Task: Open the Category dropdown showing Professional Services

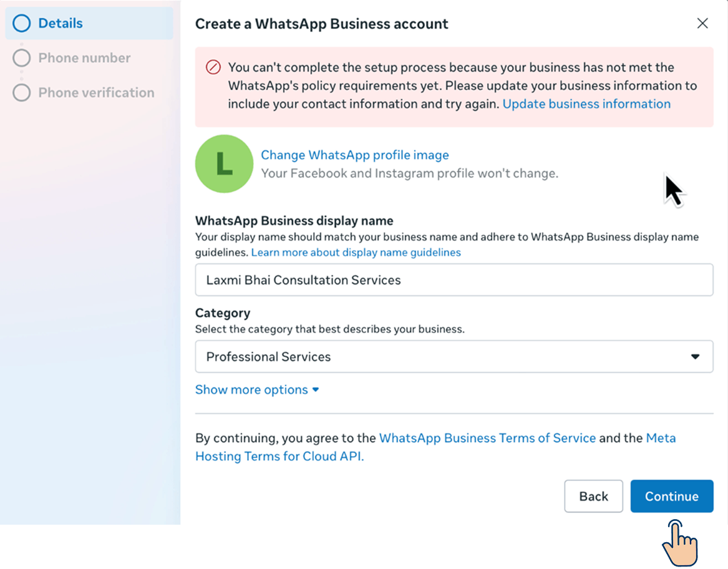Action: [x=454, y=356]
